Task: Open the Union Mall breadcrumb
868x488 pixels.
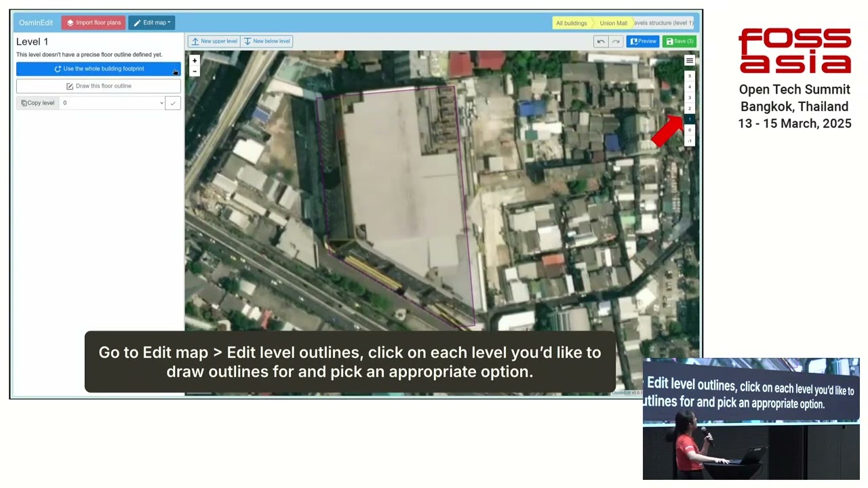Action: click(613, 23)
